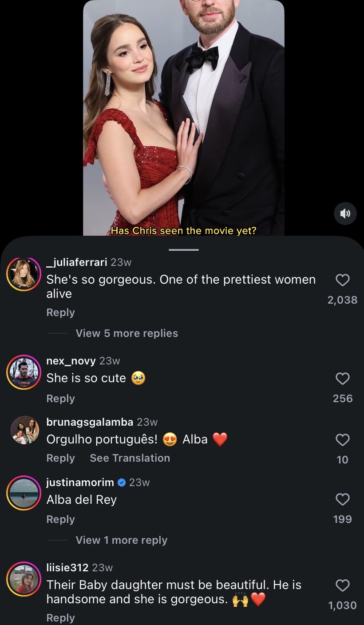This screenshot has width=364, height=625.
Task: Tap the heart on justinamorim's comment
Action: (342, 500)
